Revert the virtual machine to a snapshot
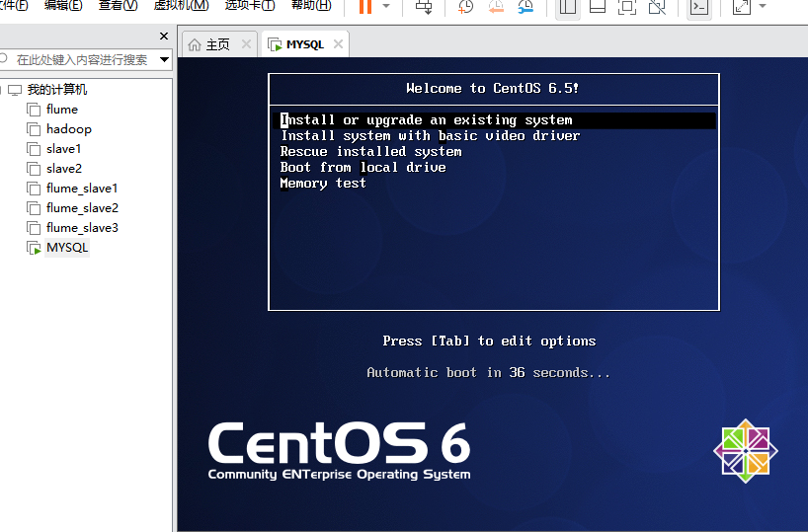Viewport: 808px width, 532px height. pos(496,7)
